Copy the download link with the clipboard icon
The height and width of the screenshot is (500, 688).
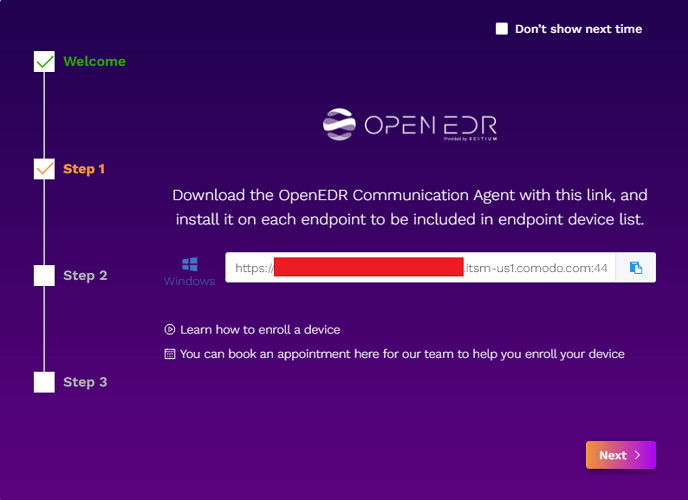pyautogui.click(x=635, y=267)
